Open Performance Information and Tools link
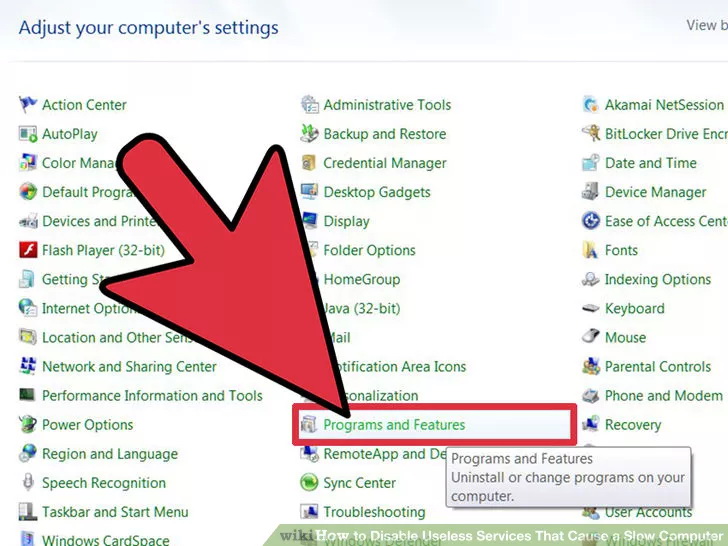728x546 pixels. (x=152, y=396)
